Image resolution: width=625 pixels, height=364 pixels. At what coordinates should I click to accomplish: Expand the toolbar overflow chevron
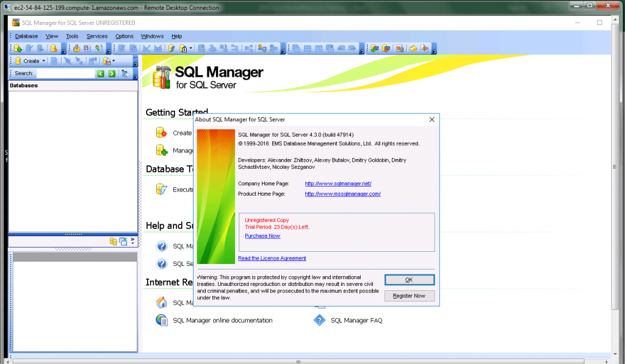coord(135,59)
